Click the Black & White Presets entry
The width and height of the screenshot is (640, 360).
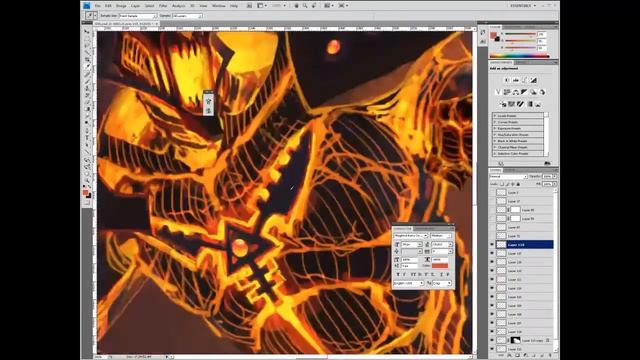518,141
